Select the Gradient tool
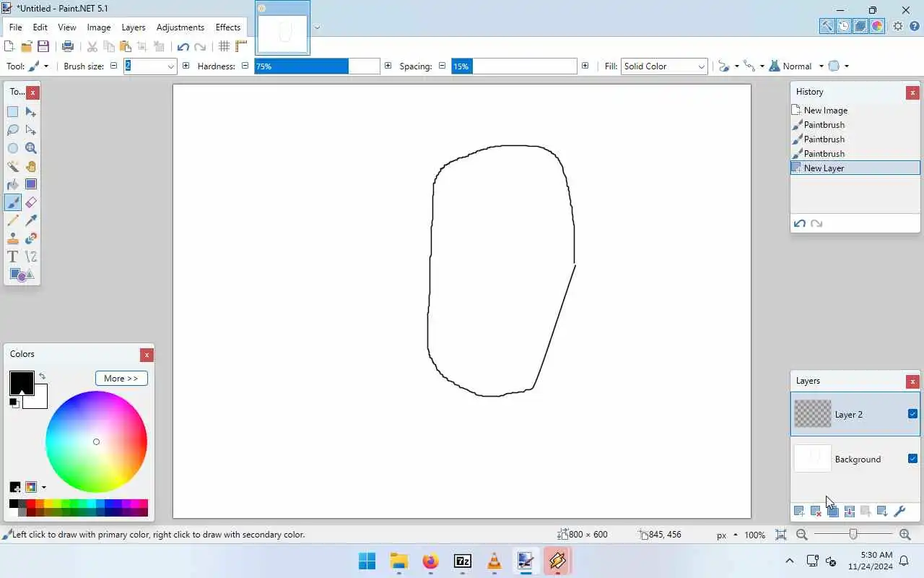 coord(31,184)
